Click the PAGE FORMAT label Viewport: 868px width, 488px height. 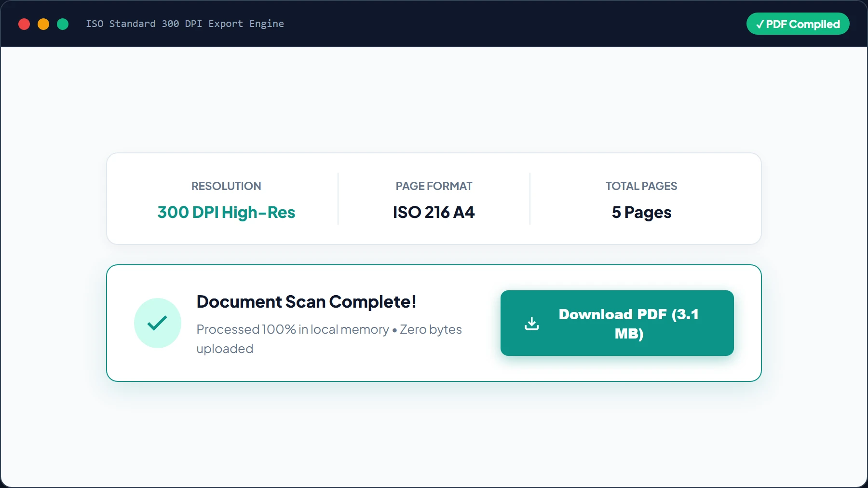(x=434, y=186)
